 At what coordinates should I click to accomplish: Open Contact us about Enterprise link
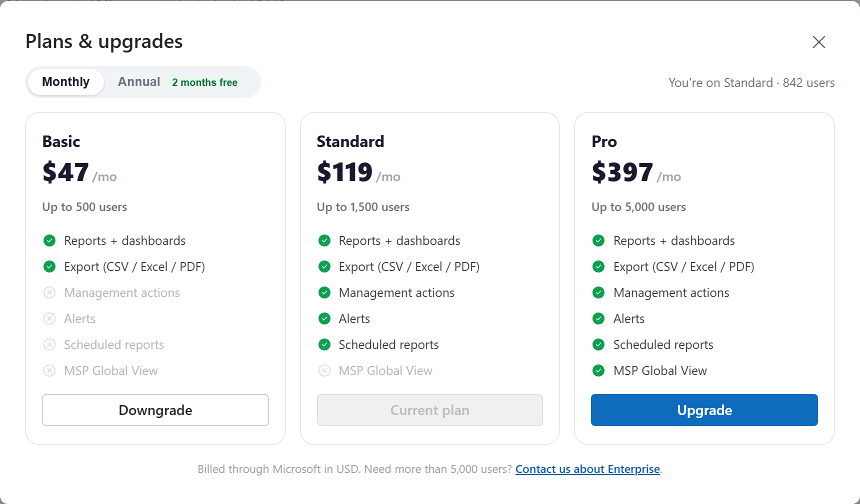click(587, 469)
